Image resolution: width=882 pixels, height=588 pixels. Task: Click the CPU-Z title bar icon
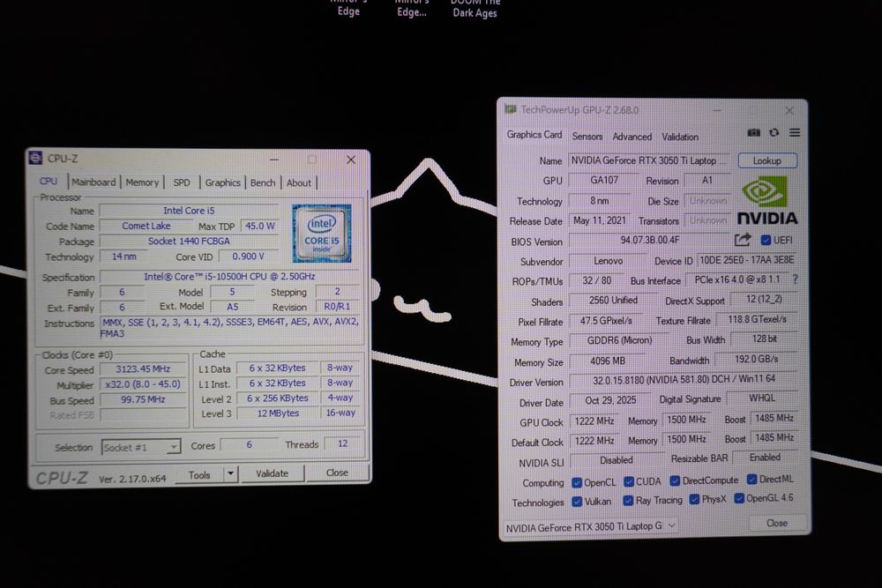point(35,158)
